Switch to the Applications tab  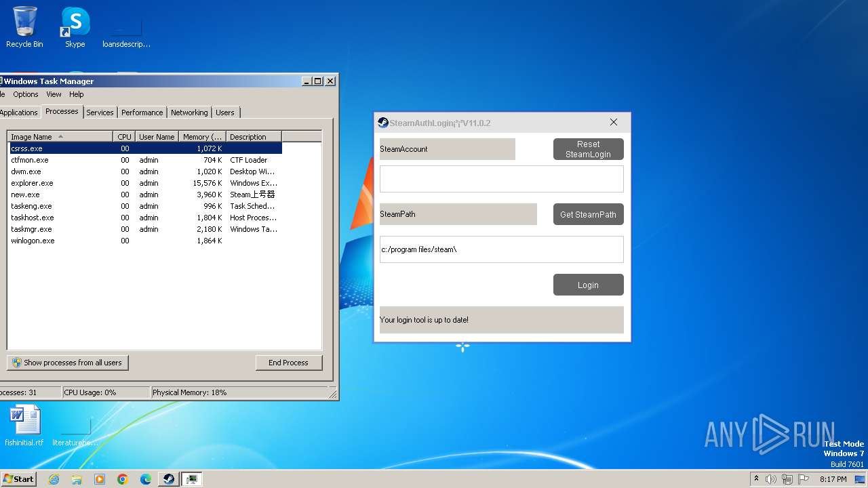pyautogui.click(x=19, y=113)
